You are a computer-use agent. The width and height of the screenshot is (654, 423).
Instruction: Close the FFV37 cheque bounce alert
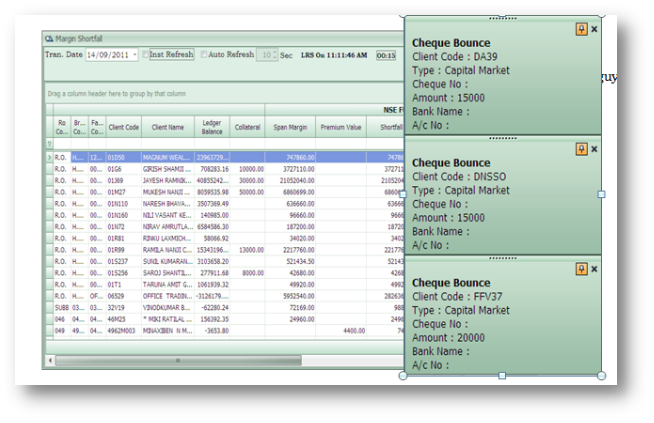pos(594,269)
